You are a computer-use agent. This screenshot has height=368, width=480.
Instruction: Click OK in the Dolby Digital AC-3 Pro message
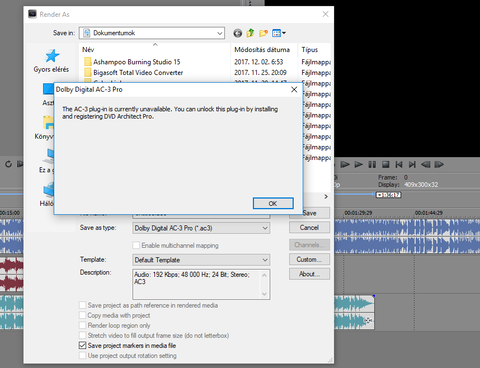[273, 203]
